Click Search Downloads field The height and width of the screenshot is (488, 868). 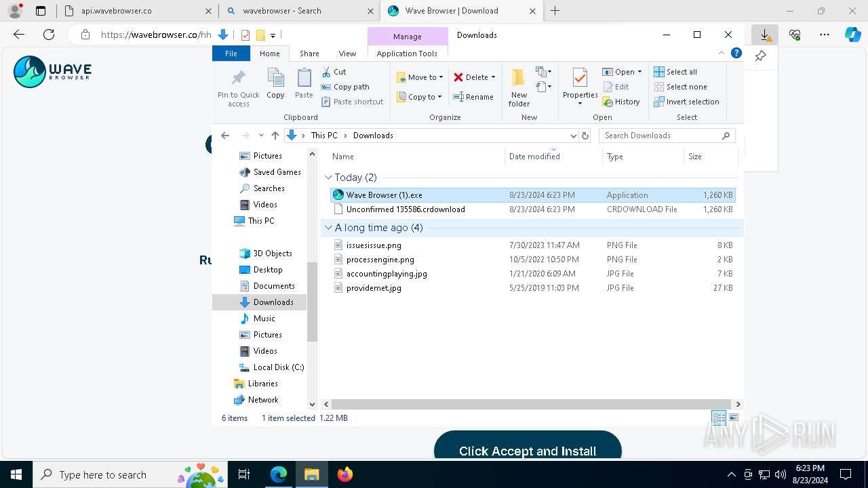pos(667,136)
